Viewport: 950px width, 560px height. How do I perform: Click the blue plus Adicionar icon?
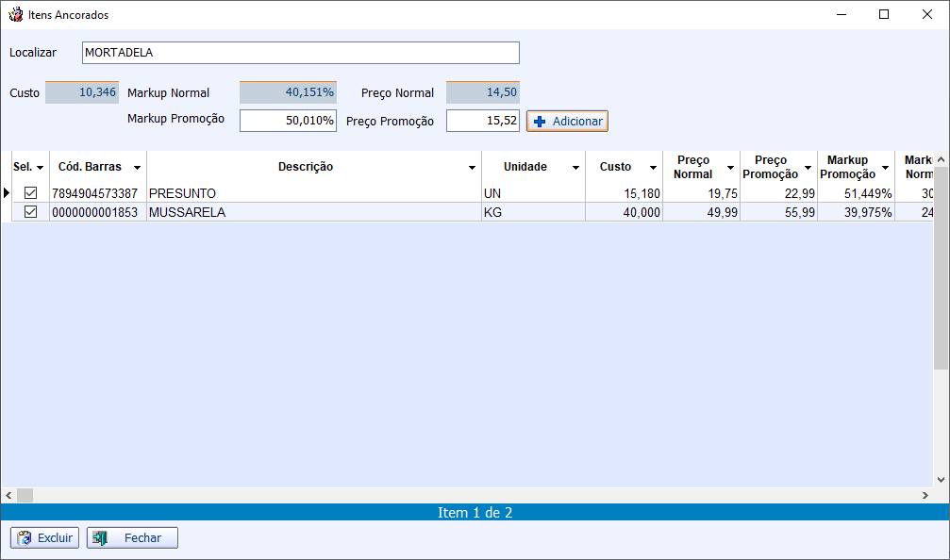540,122
